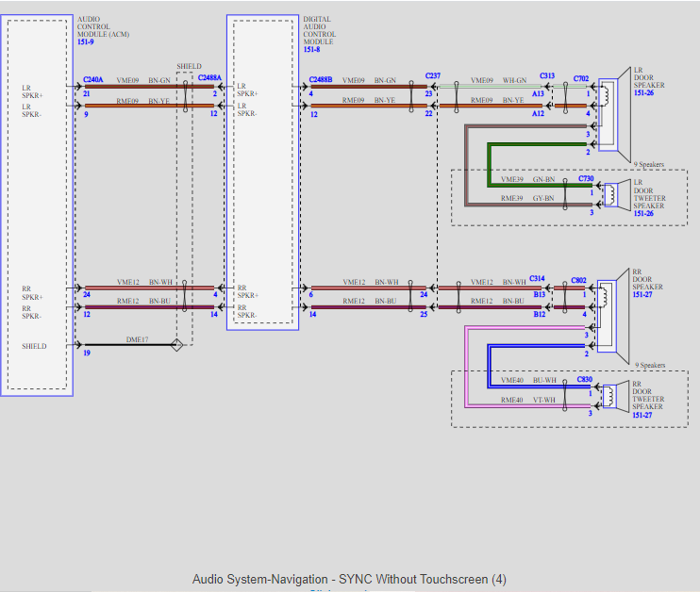The height and width of the screenshot is (592, 700).
Task: Click the SHIELD pin label inside ACM
Action: (x=34, y=346)
